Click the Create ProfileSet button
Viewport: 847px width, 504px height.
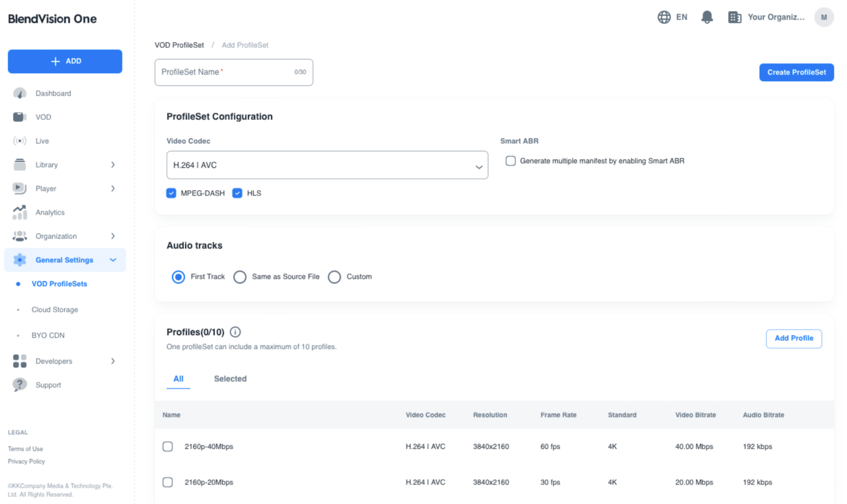pyautogui.click(x=796, y=73)
